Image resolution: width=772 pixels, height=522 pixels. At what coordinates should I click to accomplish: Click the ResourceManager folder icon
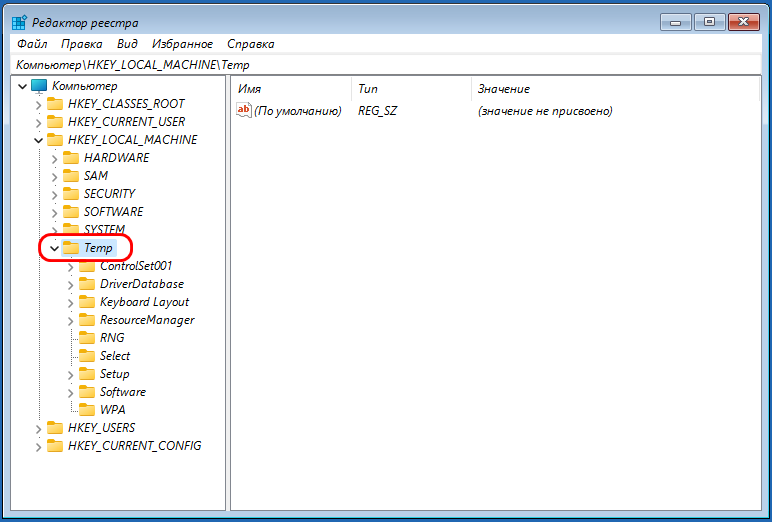(87, 320)
